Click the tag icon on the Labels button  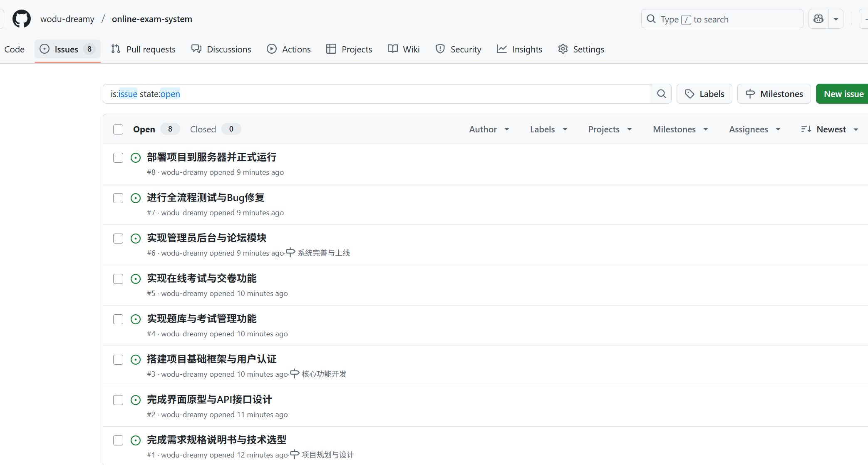[x=689, y=94]
